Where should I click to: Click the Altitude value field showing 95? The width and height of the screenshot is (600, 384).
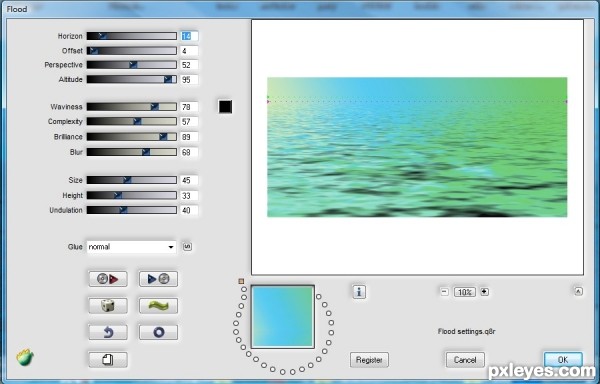[x=189, y=80]
